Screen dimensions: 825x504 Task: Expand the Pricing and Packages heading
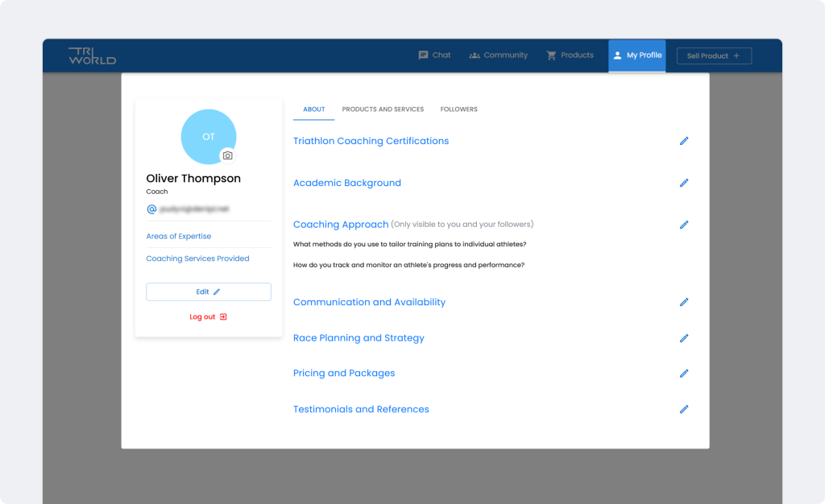tap(344, 374)
